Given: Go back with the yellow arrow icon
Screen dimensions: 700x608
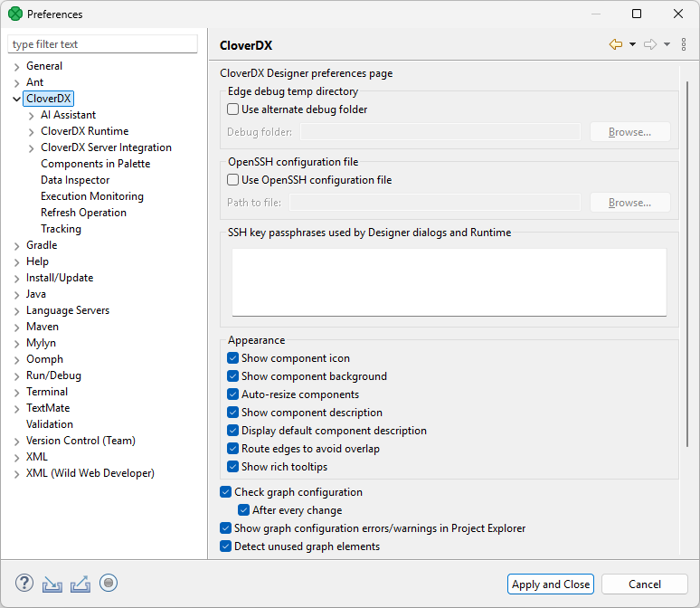Looking at the screenshot, I should point(616,44).
